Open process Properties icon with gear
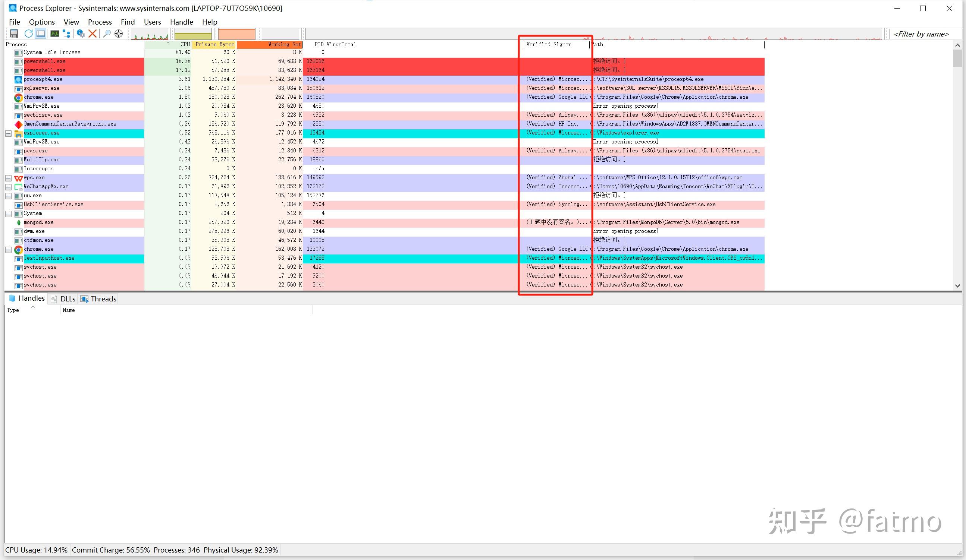This screenshot has height=560, width=966. 81,34
